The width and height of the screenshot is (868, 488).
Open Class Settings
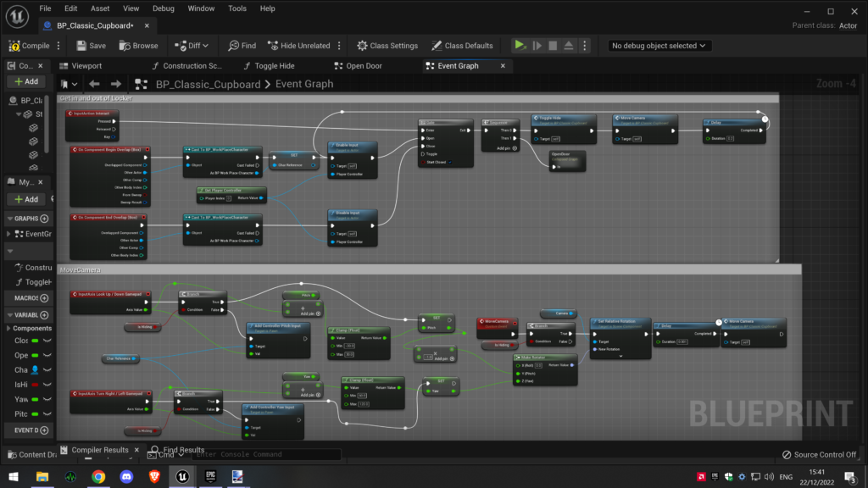click(x=387, y=46)
